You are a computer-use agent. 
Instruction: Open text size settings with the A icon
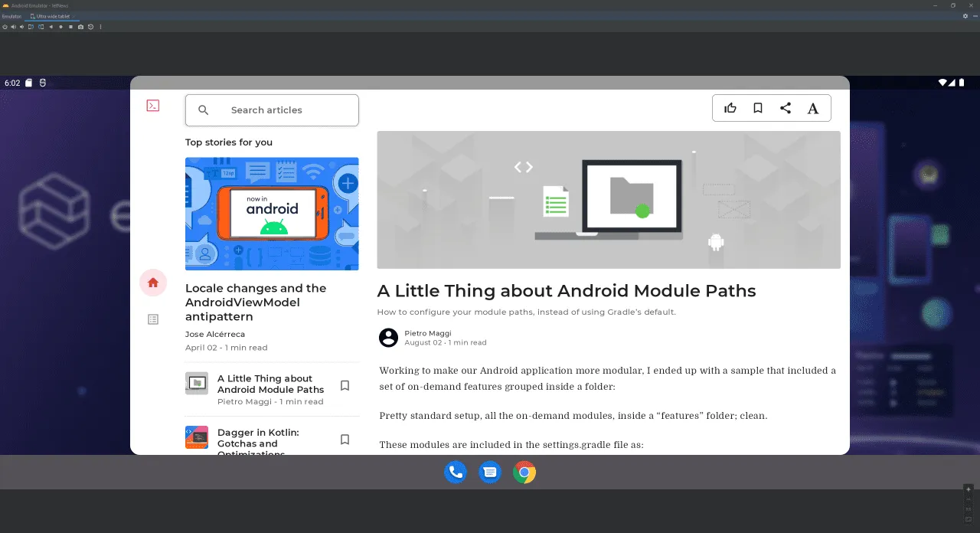(813, 107)
